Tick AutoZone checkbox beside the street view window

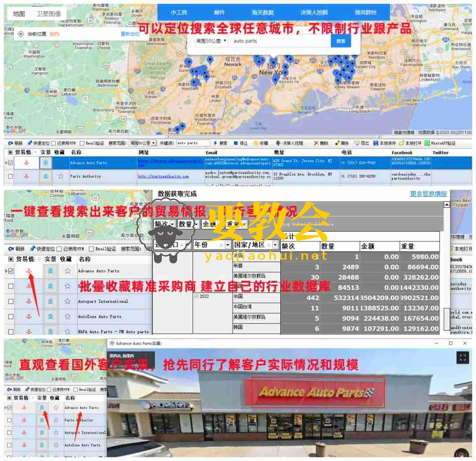[x=9, y=445]
